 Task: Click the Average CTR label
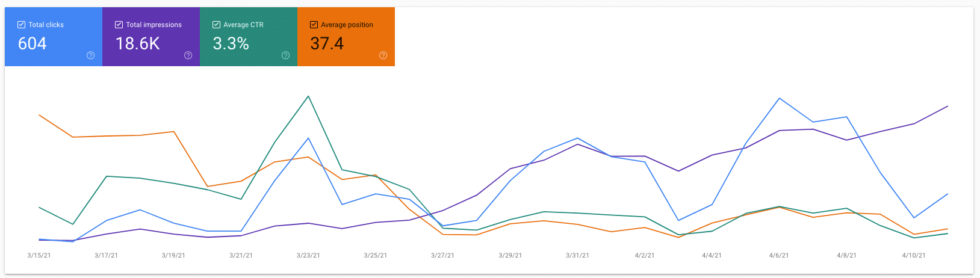[244, 25]
